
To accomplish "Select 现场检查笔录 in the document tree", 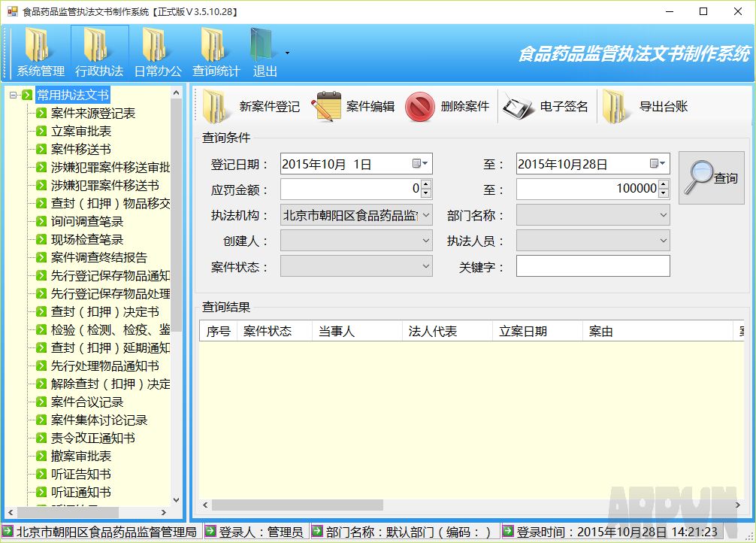I will click(x=87, y=240).
